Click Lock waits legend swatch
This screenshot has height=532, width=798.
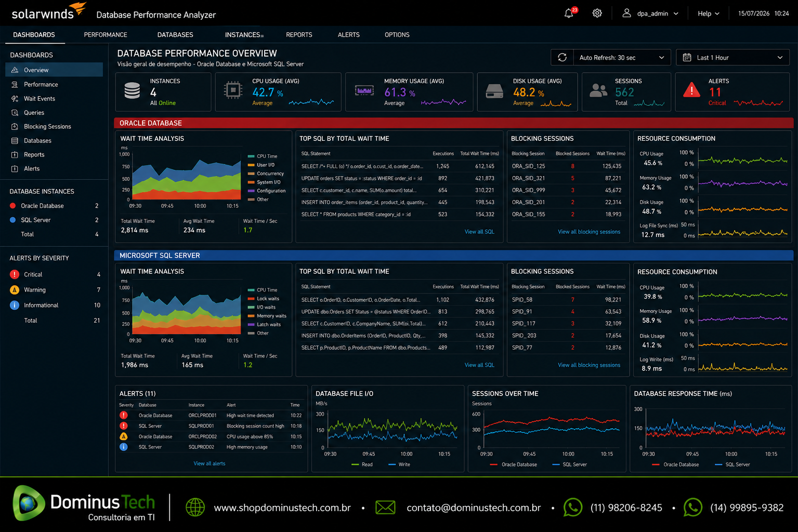point(251,299)
